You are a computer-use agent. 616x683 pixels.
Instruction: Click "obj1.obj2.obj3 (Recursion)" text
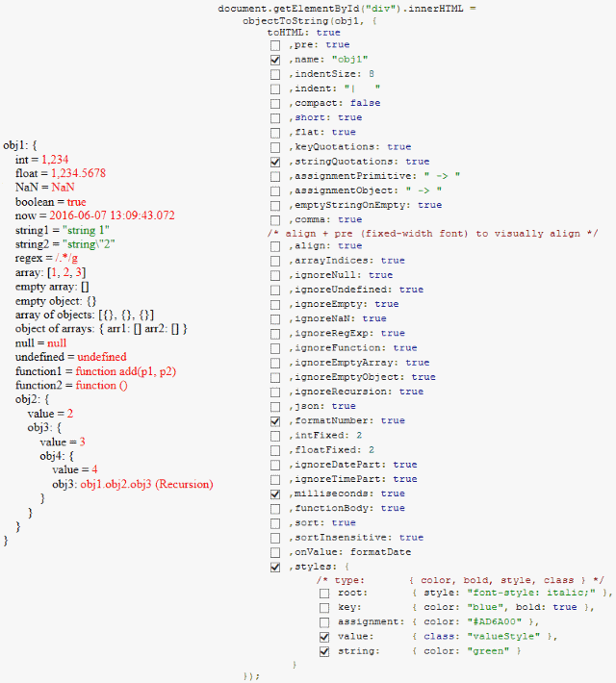[x=146, y=485]
